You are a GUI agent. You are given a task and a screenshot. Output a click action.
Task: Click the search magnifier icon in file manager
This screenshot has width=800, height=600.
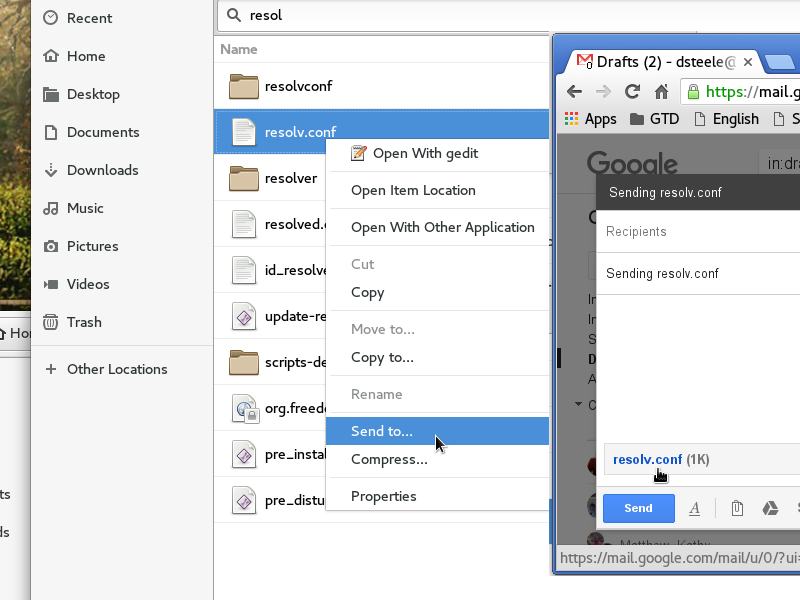[x=234, y=15]
